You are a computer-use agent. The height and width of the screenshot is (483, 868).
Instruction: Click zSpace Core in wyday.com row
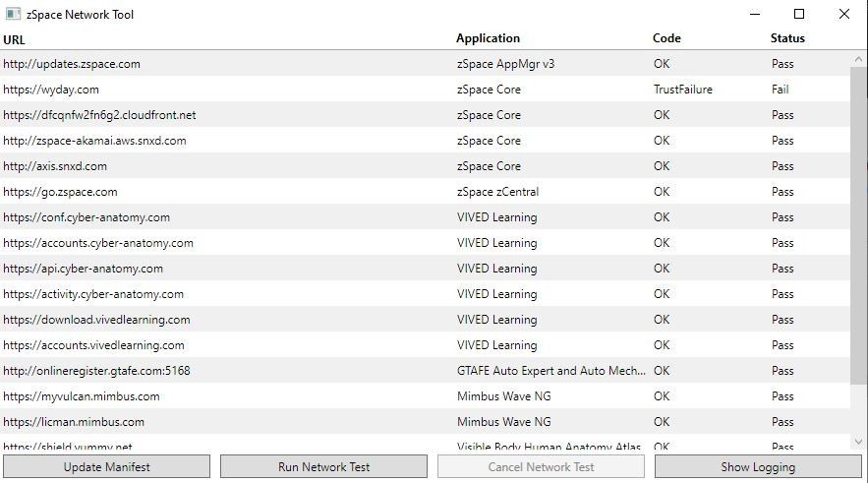pos(489,90)
